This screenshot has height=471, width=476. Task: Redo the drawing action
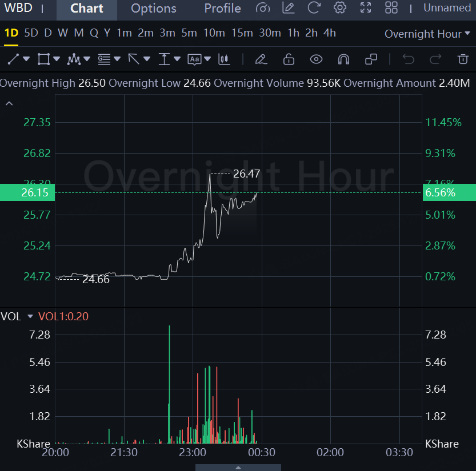[435, 59]
